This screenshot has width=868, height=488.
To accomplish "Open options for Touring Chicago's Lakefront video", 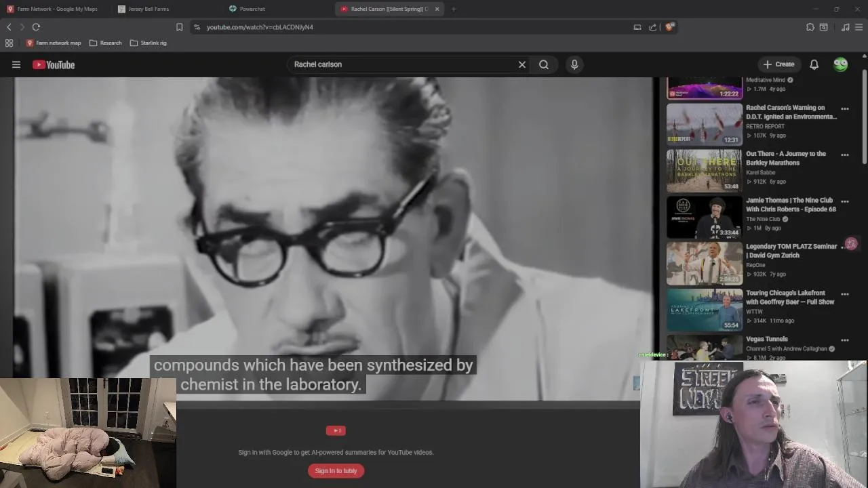I will click(845, 294).
